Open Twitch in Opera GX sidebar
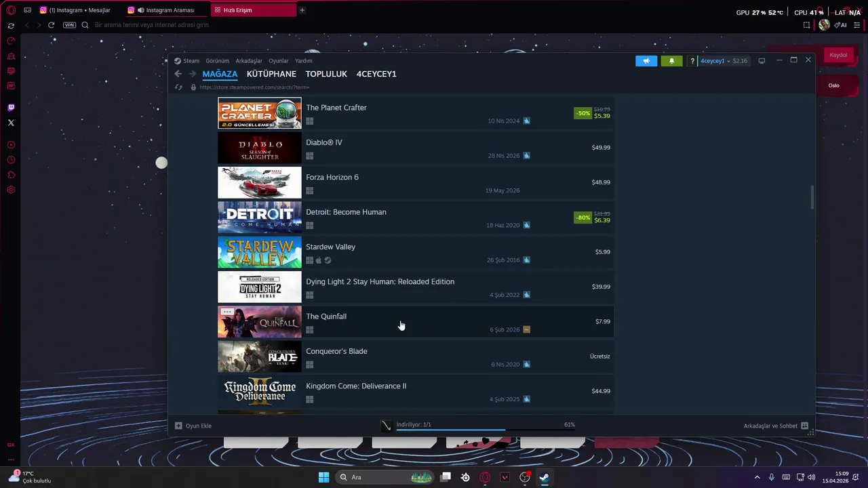The height and width of the screenshot is (488, 868). [11, 108]
